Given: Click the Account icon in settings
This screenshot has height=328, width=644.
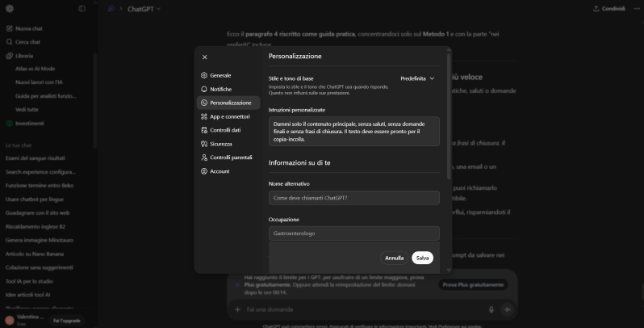Looking at the screenshot, I should click(204, 171).
